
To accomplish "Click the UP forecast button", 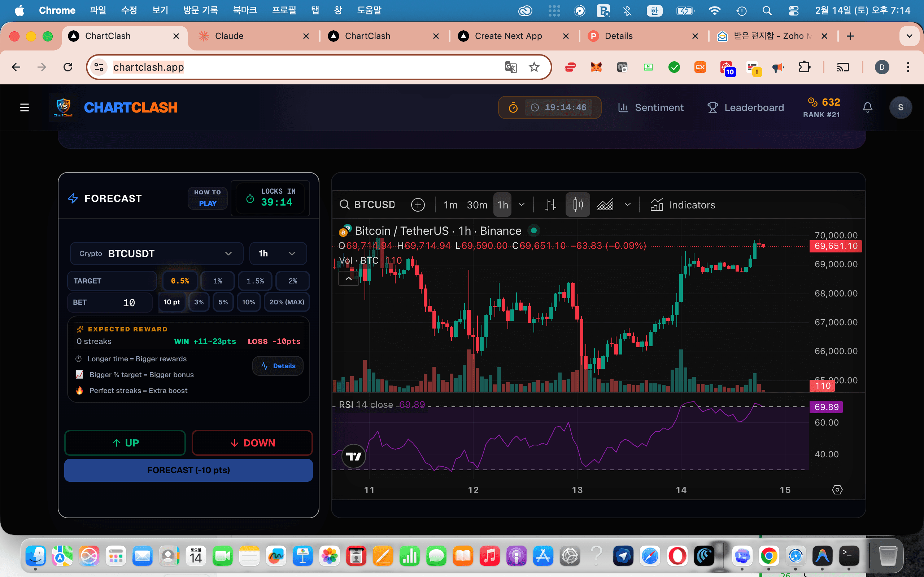I will pyautogui.click(x=125, y=443).
